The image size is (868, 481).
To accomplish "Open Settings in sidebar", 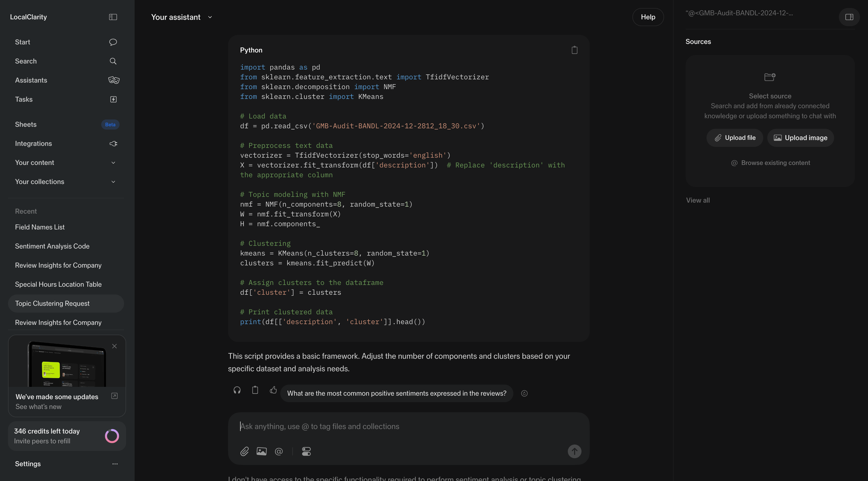I will pos(28,464).
